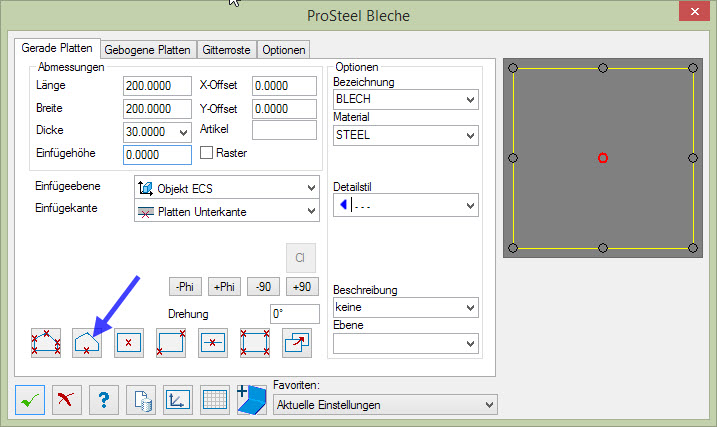Click the Y-Offset input field

pos(284,109)
